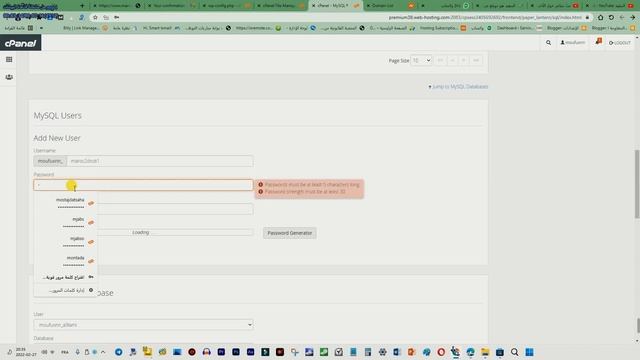Click the LOGOUT link
Screen dimensions: 640x360
pos(620,42)
